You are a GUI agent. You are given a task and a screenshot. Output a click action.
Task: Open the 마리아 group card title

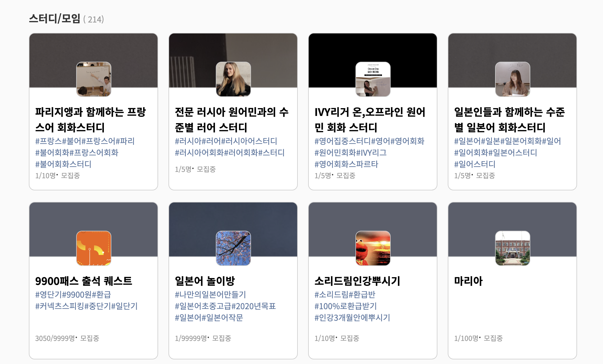pos(468,281)
